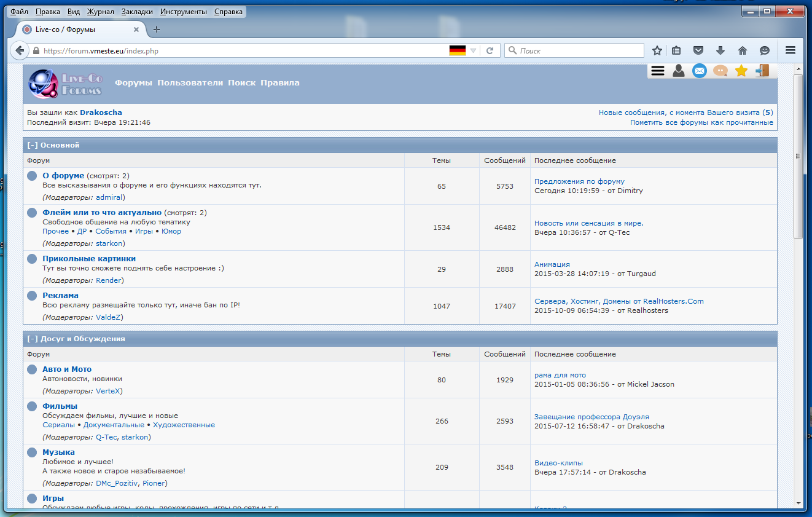
Task: Open the Инструменты menu
Action: 185,12
